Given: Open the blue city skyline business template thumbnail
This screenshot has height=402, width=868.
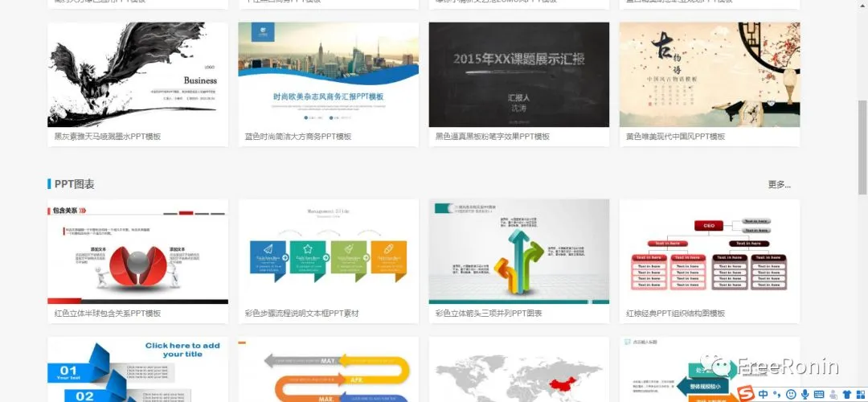Looking at the screenshot, I should click(x=328, y=75).
